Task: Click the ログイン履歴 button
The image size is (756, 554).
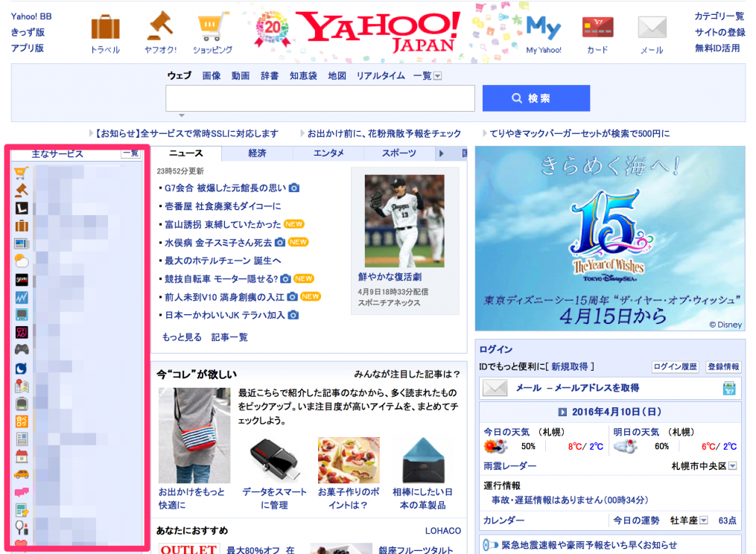Action: click(x=675, y=367)
